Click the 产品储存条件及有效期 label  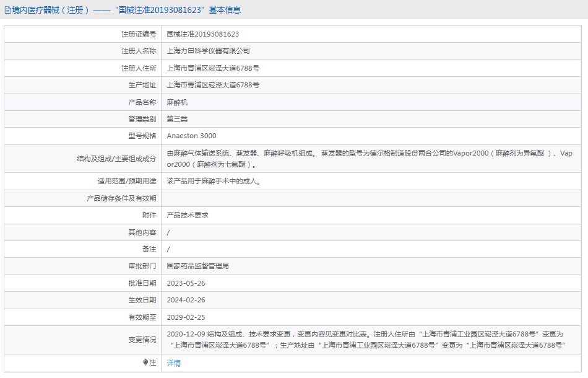(x=121, y=198)
